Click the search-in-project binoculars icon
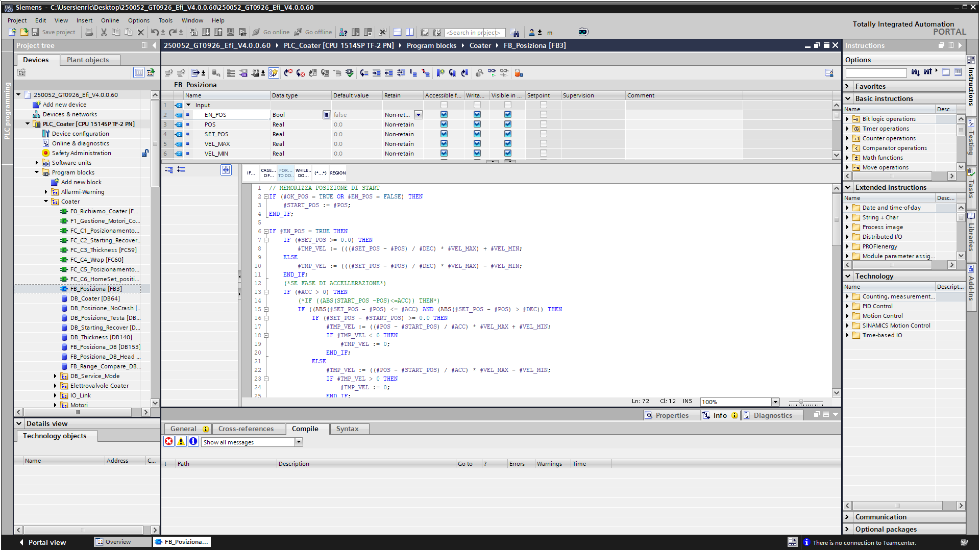Image resolution: width=980 pixels, height=551 pixels. pyautogui.click(x=515, y=33)
